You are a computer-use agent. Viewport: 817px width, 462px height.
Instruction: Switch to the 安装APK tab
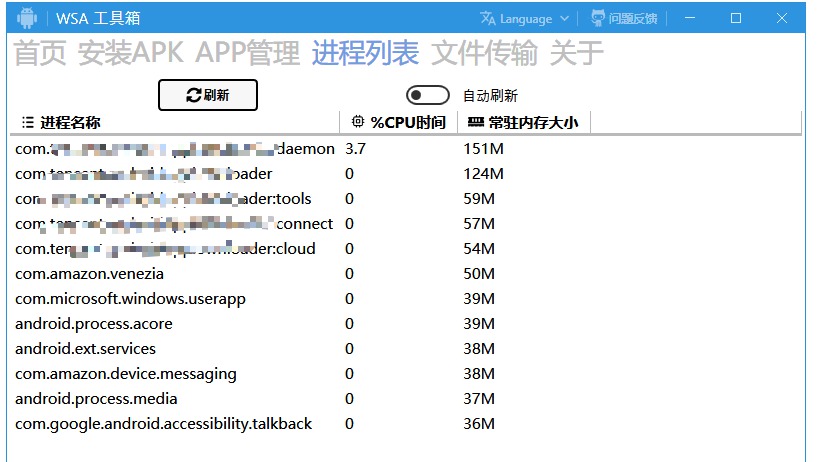(131, 53)
